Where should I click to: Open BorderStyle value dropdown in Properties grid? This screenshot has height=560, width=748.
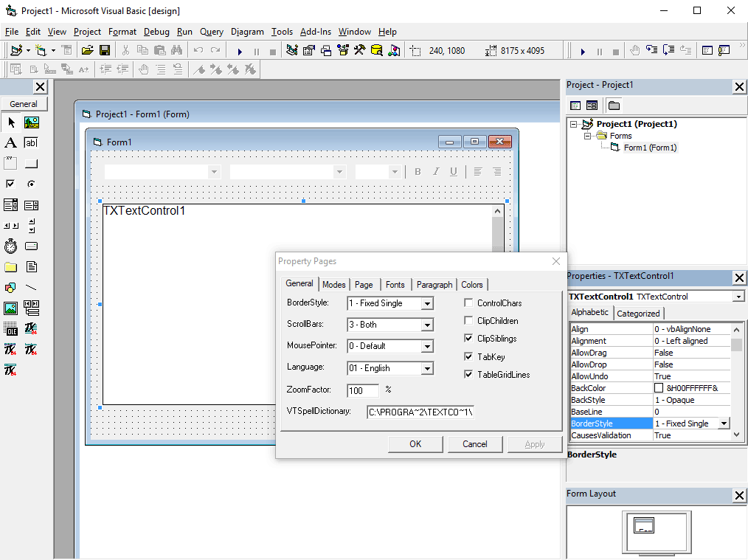pyautogui.click(x=724, y=423)
